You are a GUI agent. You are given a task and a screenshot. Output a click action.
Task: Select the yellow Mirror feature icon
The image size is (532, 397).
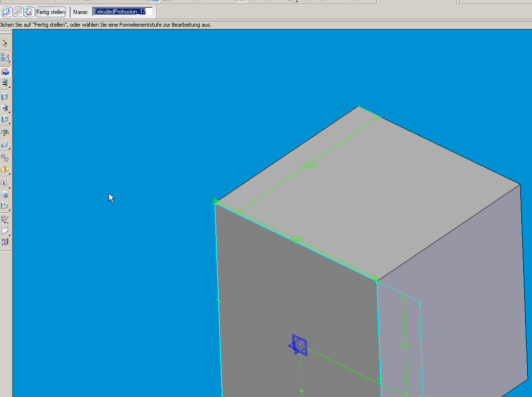[x=5, y=170]
